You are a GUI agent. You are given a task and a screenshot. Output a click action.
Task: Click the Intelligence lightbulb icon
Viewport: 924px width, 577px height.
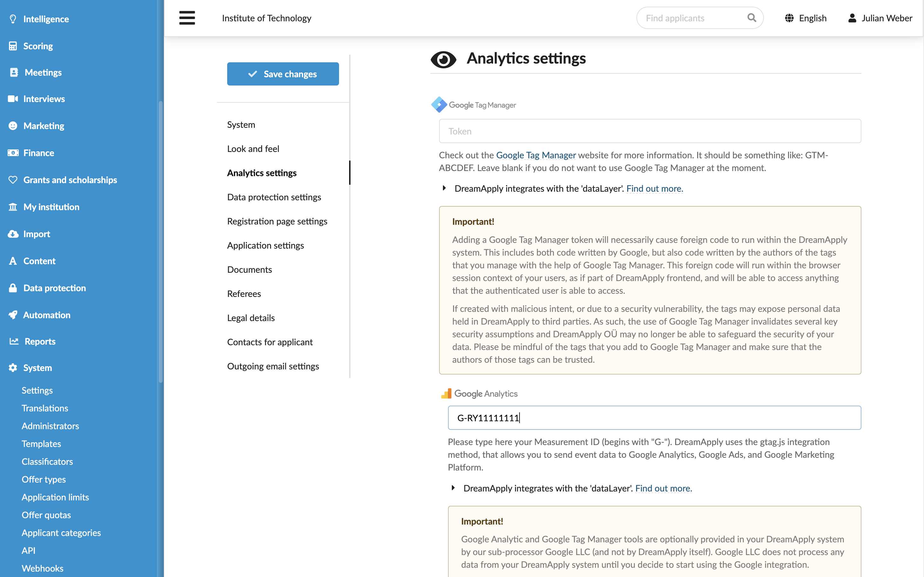(13, 19)
